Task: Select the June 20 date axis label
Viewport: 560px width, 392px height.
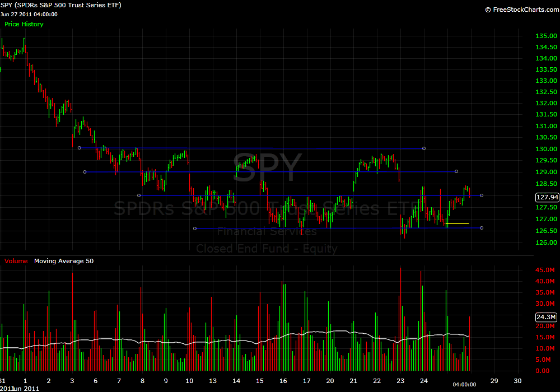Action: point(330,381)
